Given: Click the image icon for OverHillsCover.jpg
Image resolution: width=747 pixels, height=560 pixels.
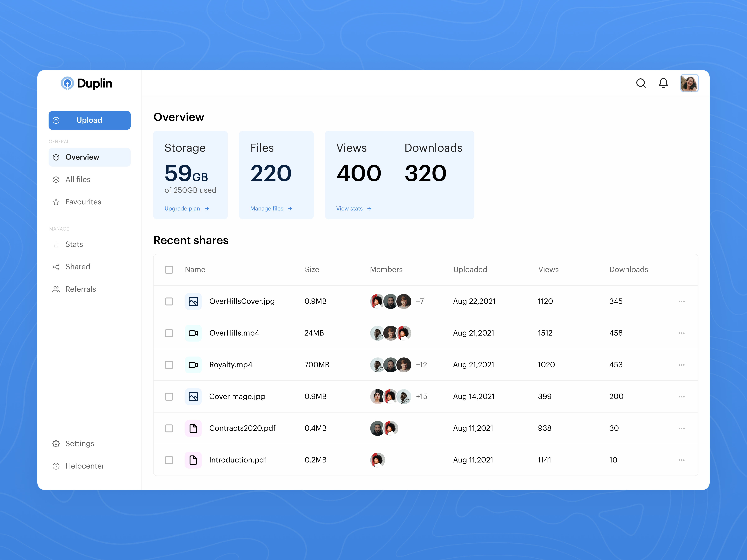Looking at the screenshot, I should coord(193,301).
